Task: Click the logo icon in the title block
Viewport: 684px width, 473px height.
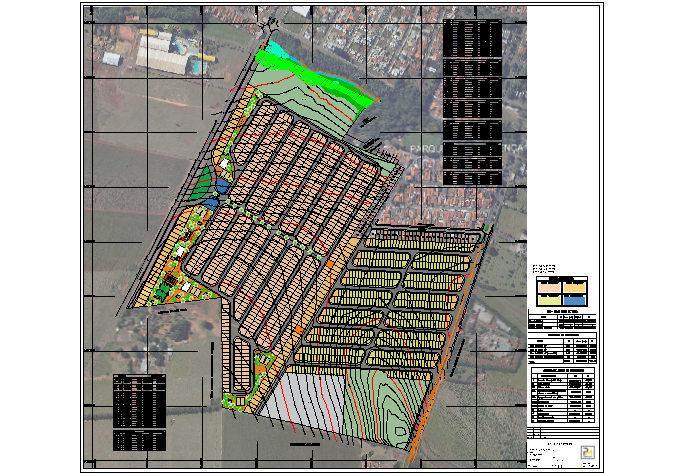Action: [x=585, y=453]
